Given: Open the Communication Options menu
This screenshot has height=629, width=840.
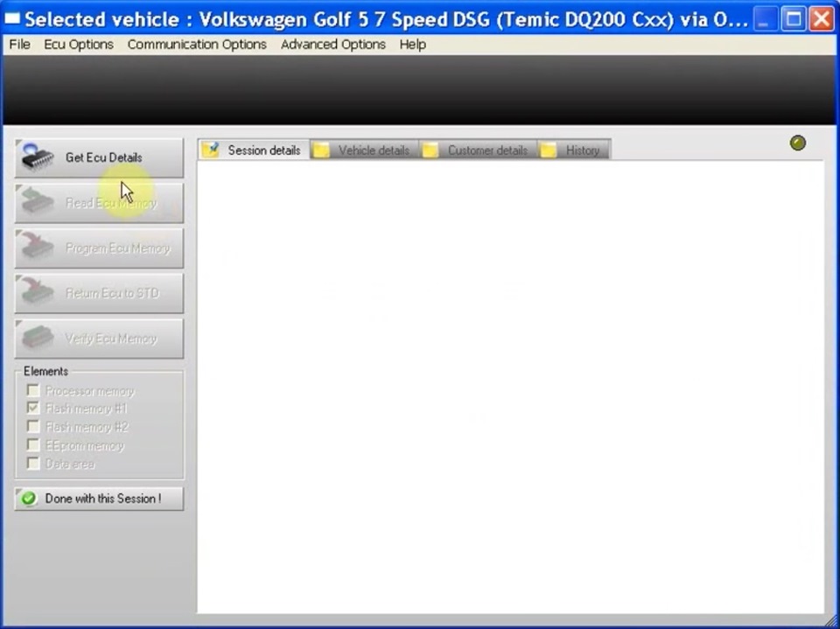Looking at the screenshot, I should [197, 45].
